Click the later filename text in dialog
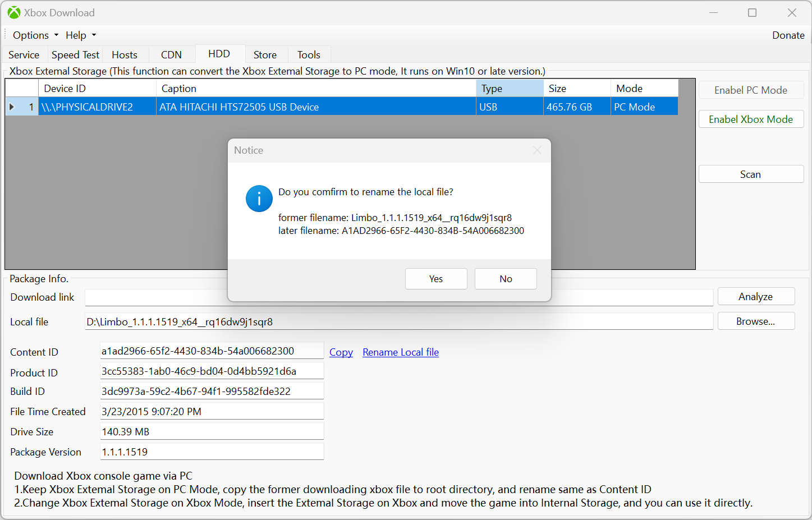Viewport: 812px width, 520px height. pos(401,231)
